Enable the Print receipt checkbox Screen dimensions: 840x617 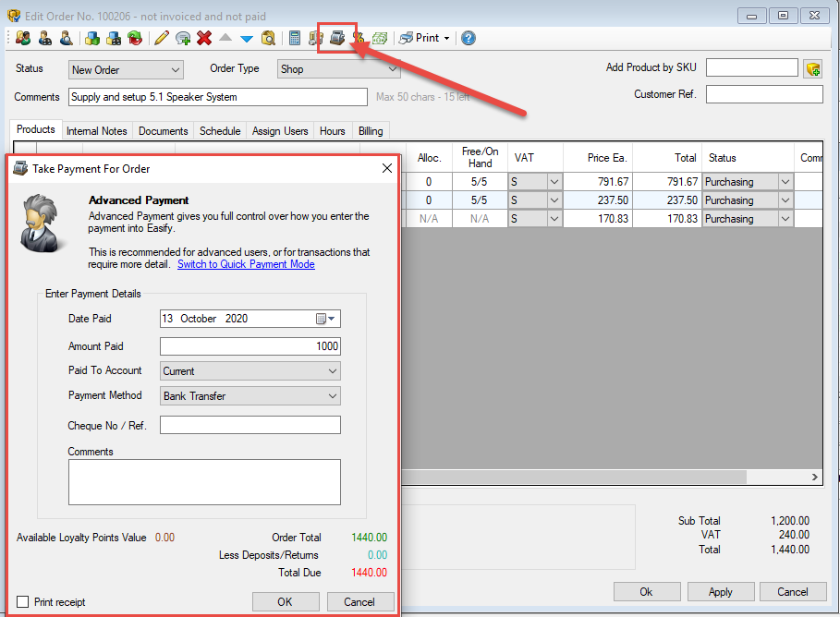[x=23, y=602]
